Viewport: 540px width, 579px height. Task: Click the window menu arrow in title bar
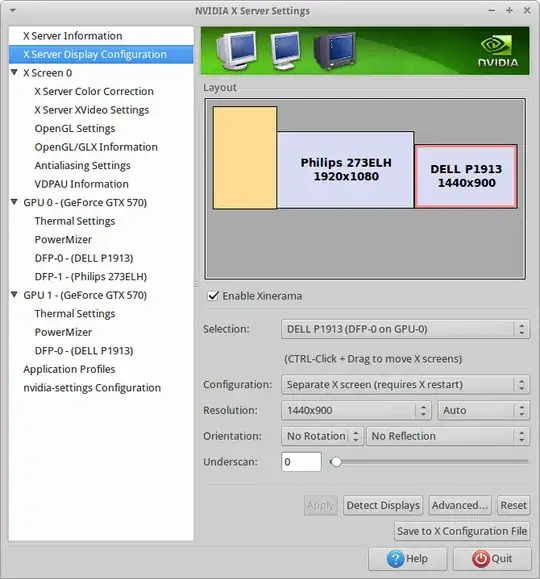point(13,10)
